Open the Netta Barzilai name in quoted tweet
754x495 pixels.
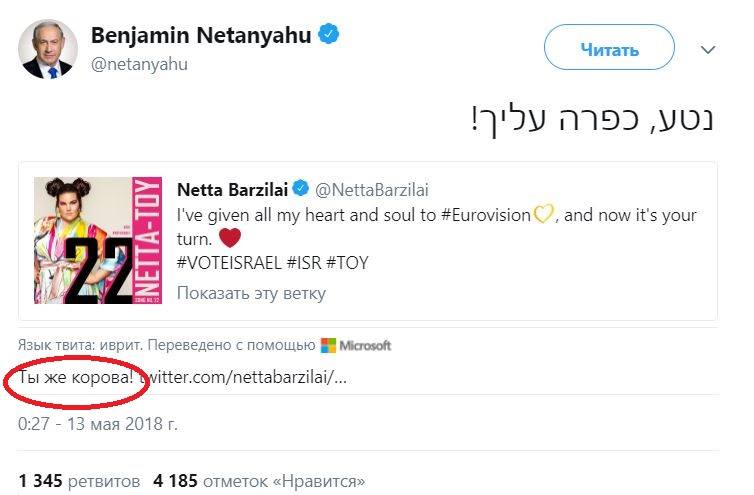tap(232, 189)
